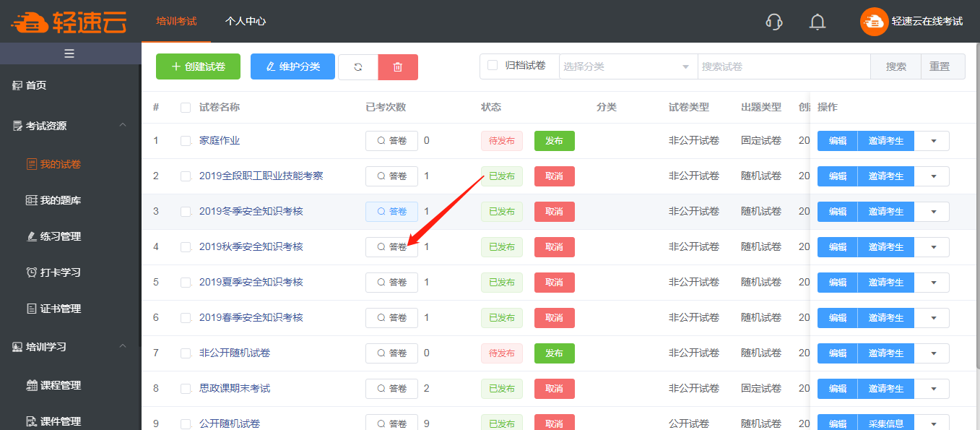Click 邀请考生 for 2019全段职工职业技能考察
This screenshot has width=980, height=430.
[x=886, y=176]
